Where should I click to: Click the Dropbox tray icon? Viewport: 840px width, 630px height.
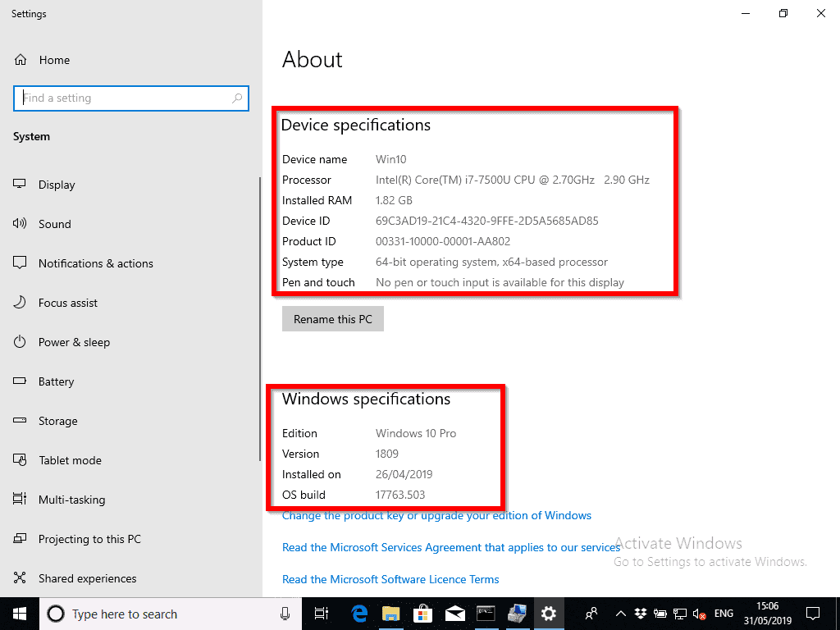pos(640,614)
